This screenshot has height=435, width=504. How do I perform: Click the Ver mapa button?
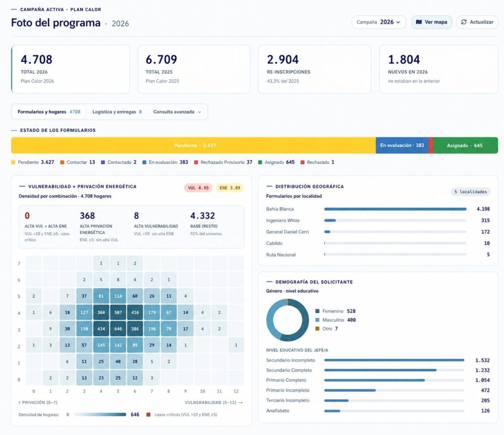(432, 22)
